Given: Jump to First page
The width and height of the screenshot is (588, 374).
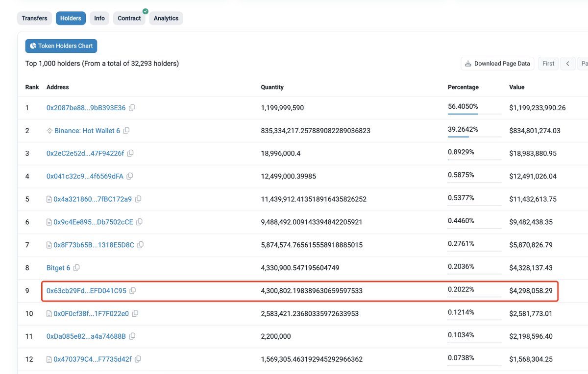Looking at the screenshot, I should [548, 64].
